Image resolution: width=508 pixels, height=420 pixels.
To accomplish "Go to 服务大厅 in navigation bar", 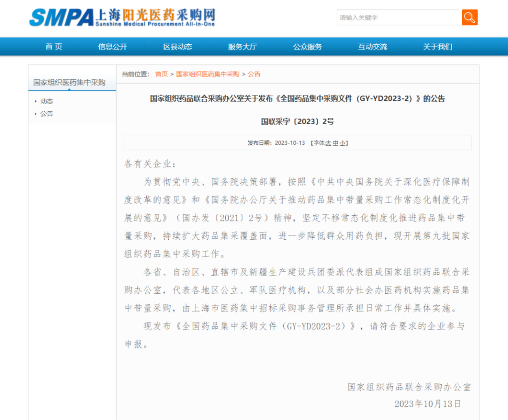I will click(x=242, y=46).
